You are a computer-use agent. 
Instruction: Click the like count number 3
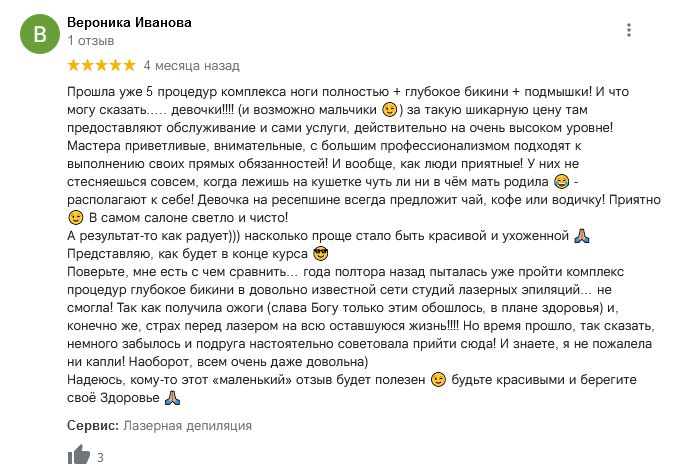(x=100, y=457)
